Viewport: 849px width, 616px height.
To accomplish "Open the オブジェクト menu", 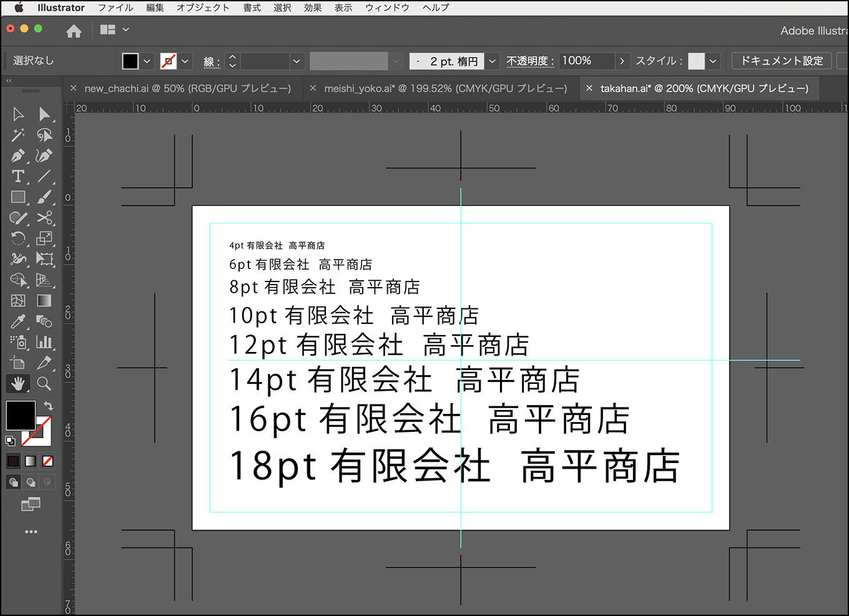I will pyautogui.click(x=203, y=7).
